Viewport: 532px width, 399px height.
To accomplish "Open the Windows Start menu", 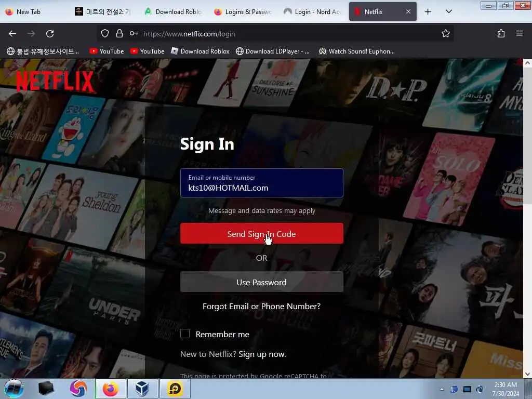I will pyautogui.click(x=14, y=389).
